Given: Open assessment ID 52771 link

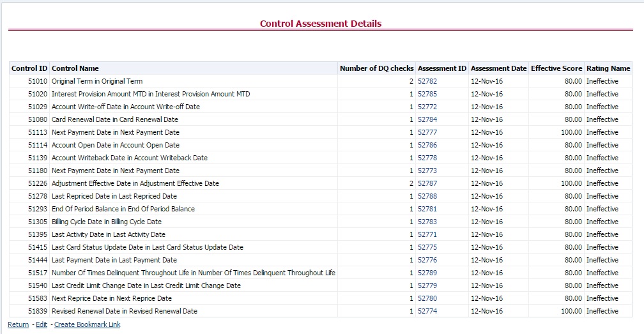Looking at the screenshot, I should point(427,234).
